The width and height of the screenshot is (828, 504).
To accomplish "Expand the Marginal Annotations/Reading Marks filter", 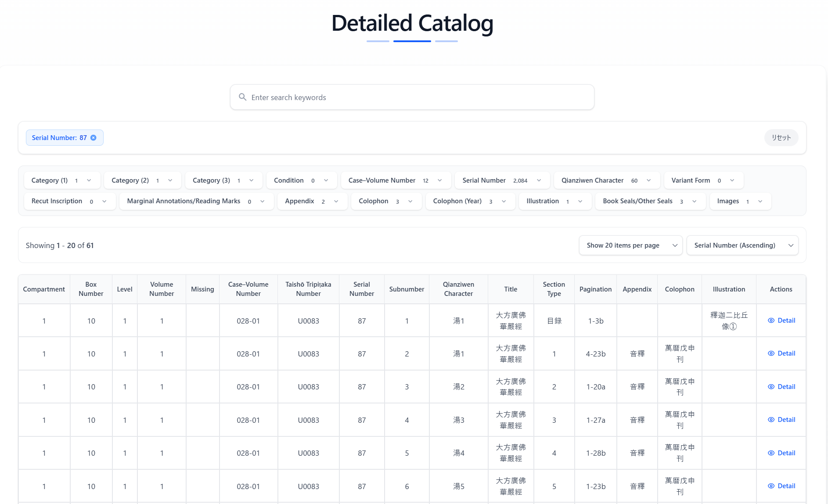I will click(196, 201).
